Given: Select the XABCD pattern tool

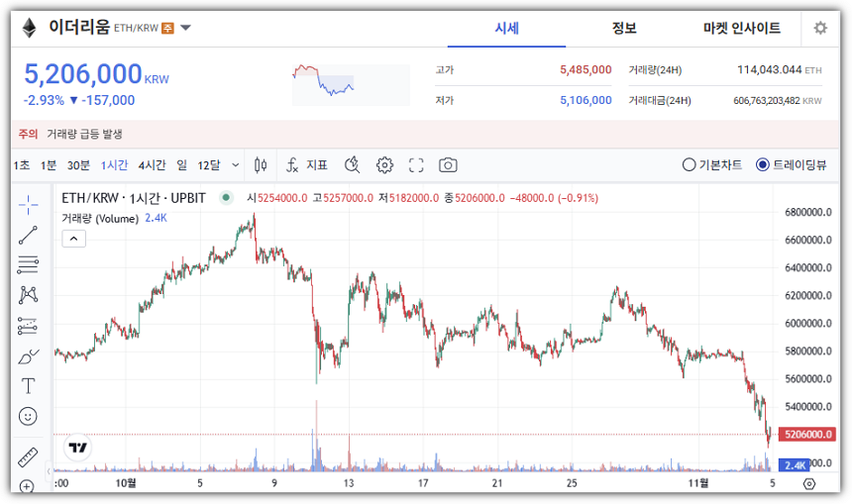Looking at the screenshot, I should click(28, 295).
